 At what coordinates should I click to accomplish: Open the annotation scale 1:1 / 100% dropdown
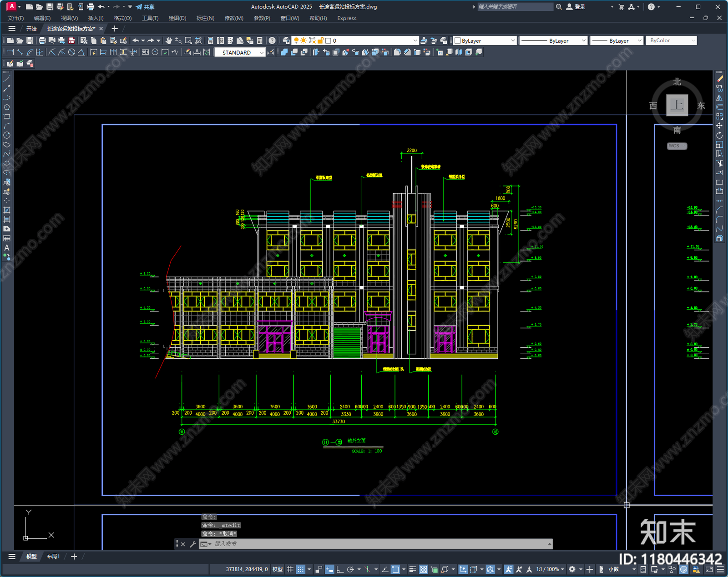(x=550, y=569)
